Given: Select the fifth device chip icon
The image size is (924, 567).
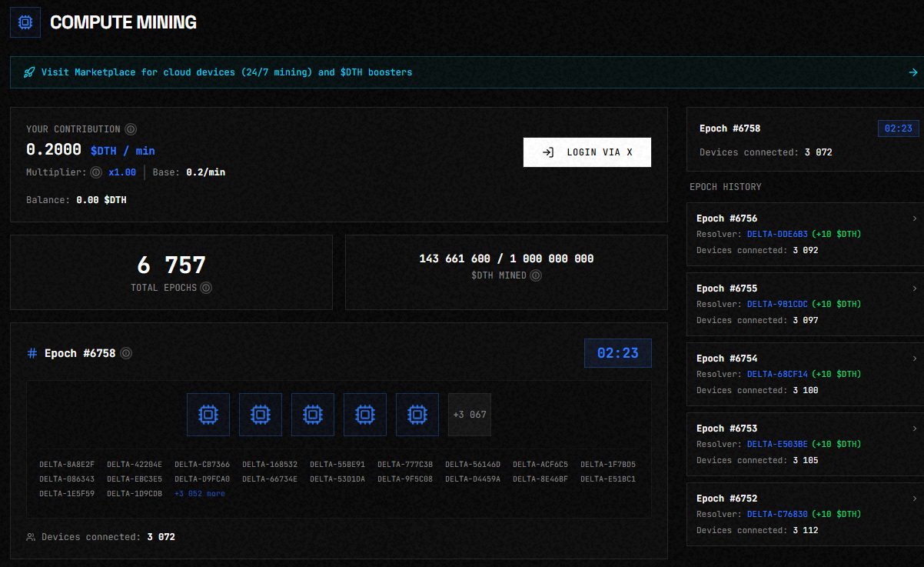Looking at the screenshot, I should point(417,415).
